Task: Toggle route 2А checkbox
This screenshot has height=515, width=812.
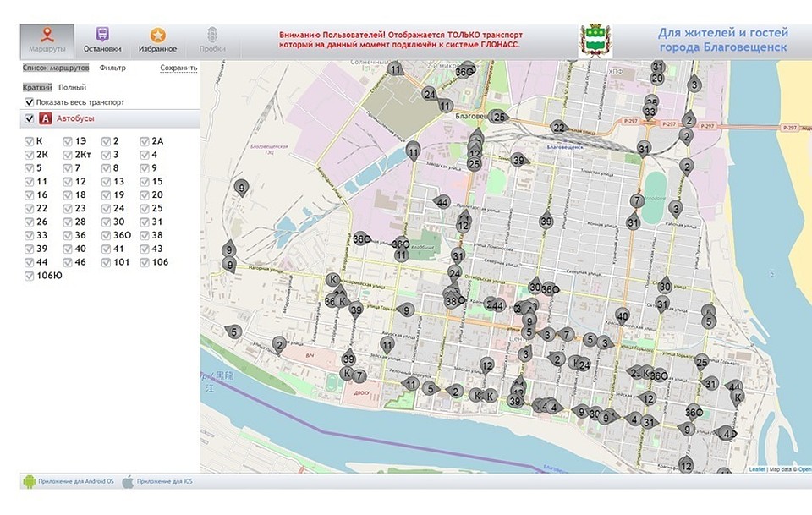Action: point(145,141)
